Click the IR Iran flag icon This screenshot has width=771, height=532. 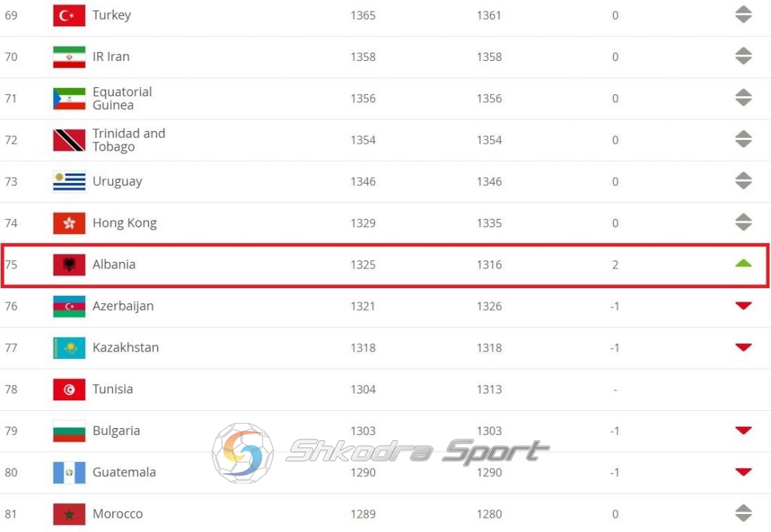(x=69, y=56)
